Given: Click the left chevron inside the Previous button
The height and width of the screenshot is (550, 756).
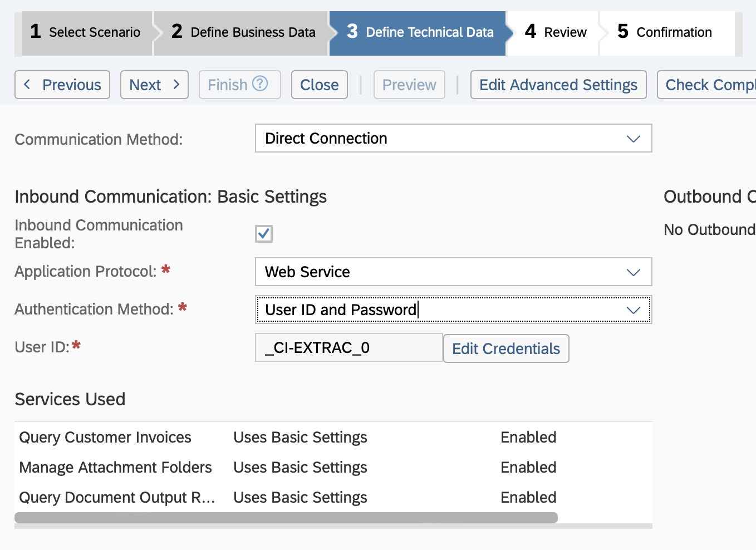Looking at the screenshot, I should (27, 85).
